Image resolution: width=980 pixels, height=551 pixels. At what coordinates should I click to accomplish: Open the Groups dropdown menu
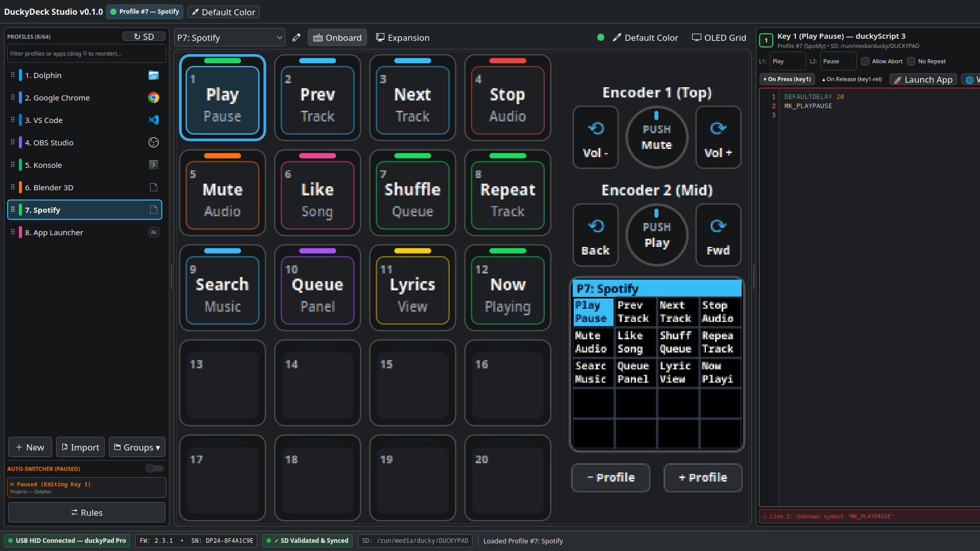click(x=137, y=447)
